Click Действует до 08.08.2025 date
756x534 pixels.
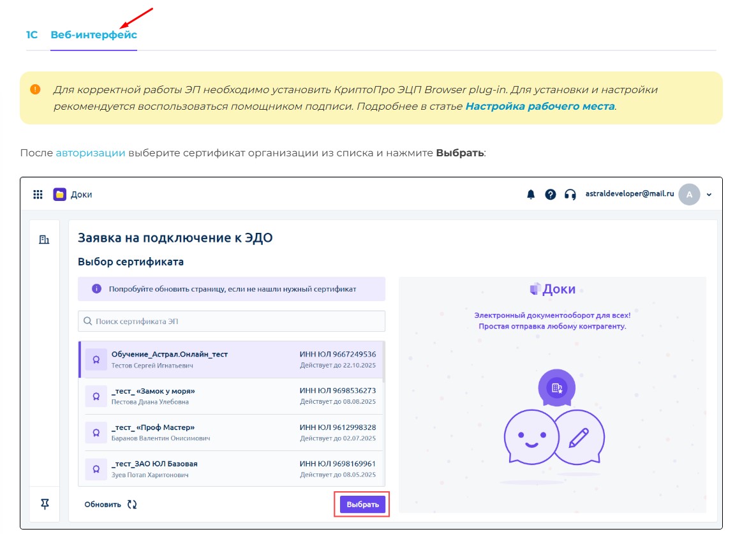[x=338, y=402]
